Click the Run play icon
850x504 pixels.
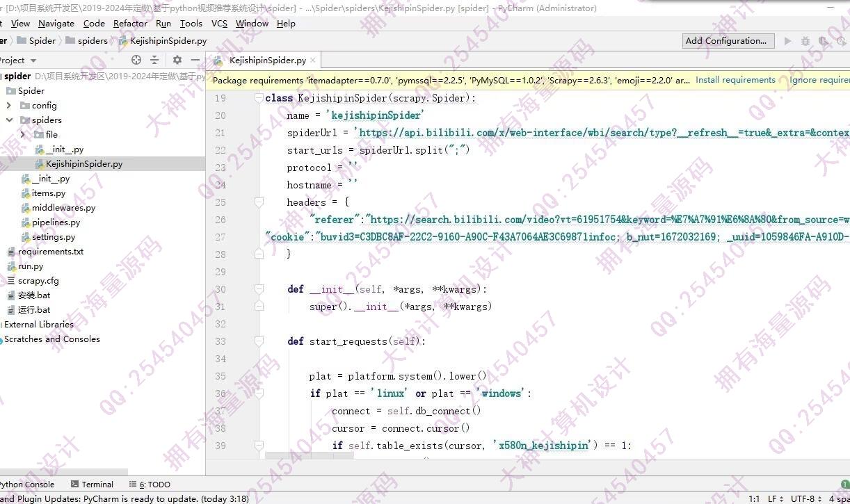pos(787,41)
